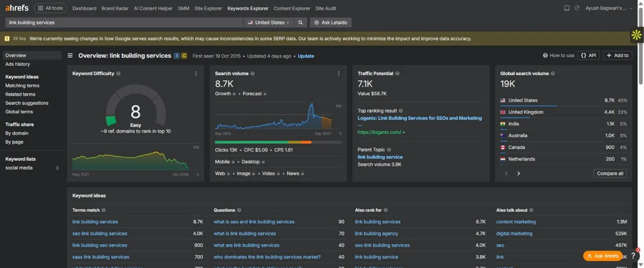Click the Add to button

click(x=618, y=56)
